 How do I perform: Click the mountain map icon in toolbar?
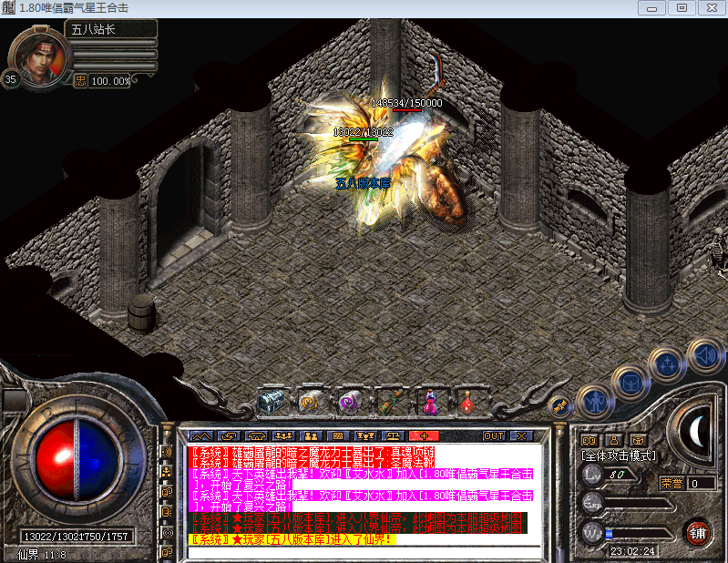tap(201, 436)
